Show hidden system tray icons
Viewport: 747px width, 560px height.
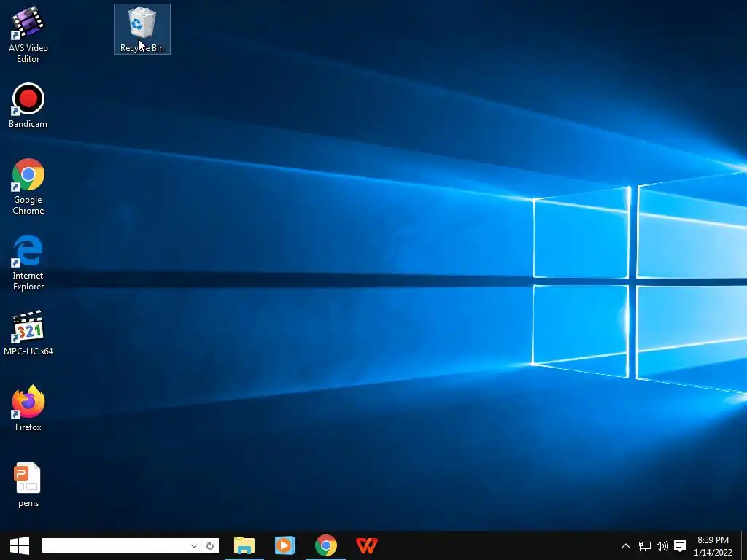coord(626,546)
